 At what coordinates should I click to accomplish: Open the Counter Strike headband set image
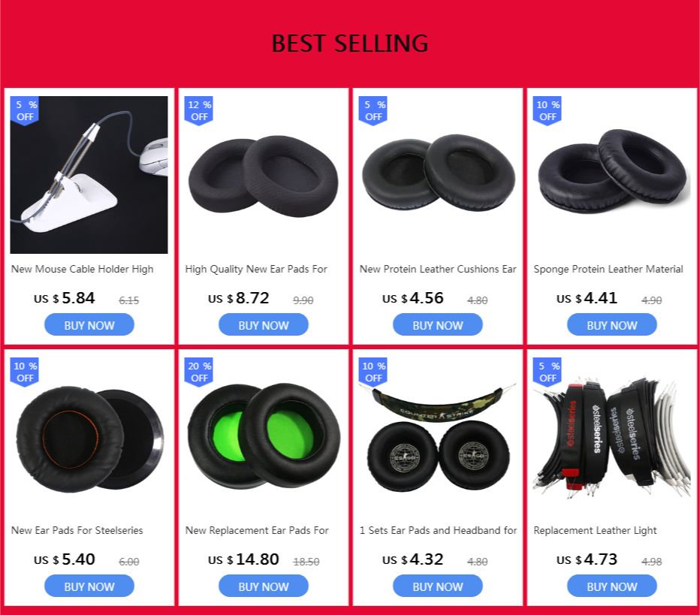point(437,436)
